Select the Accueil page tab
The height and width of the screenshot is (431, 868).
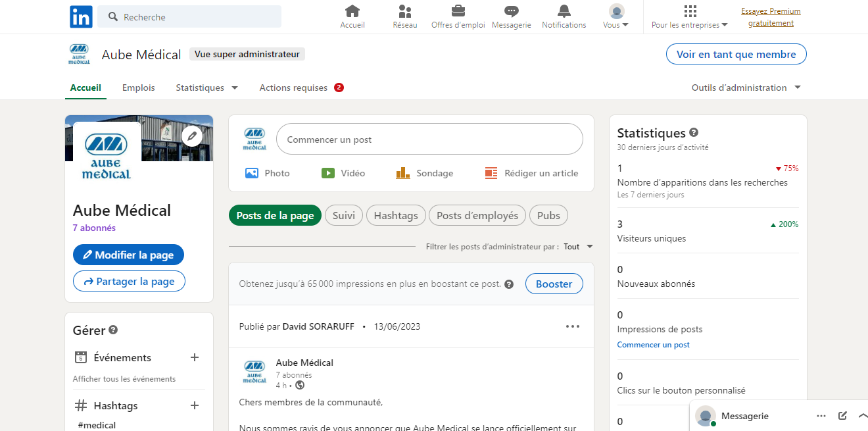85,88
